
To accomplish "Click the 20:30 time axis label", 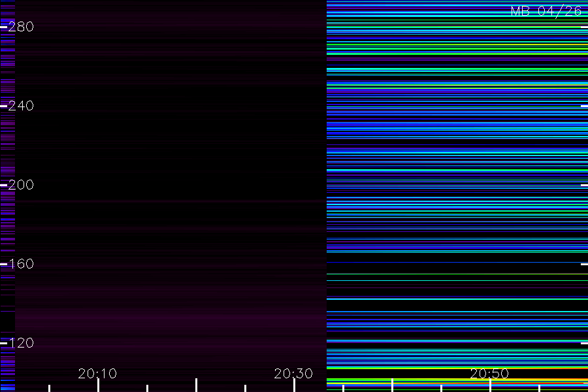I will click(293, 374).
